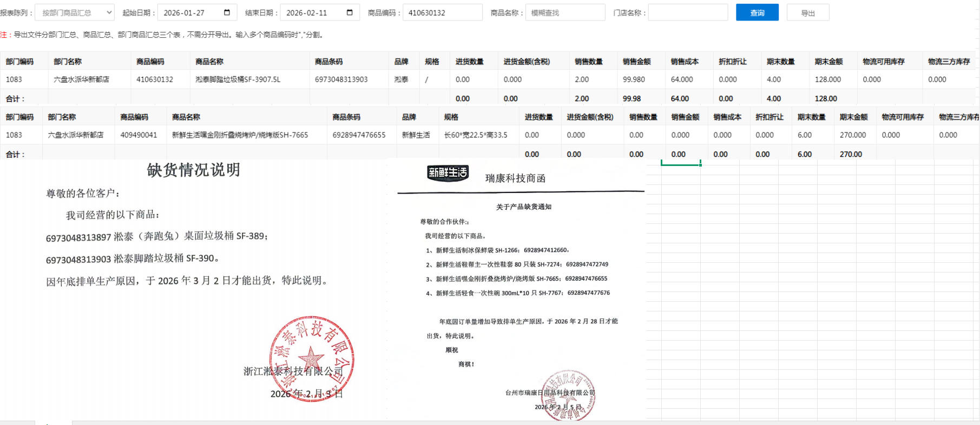Click the 2026-01-27 start date text

tap(185, 12)
